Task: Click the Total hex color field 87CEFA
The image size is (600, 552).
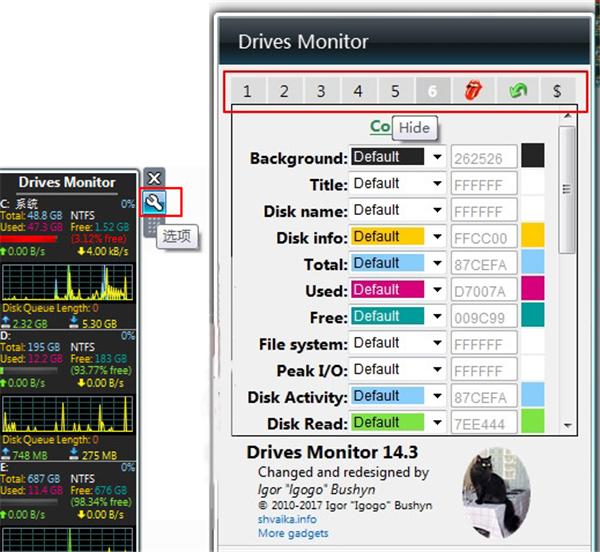Action: click(484, 264)
